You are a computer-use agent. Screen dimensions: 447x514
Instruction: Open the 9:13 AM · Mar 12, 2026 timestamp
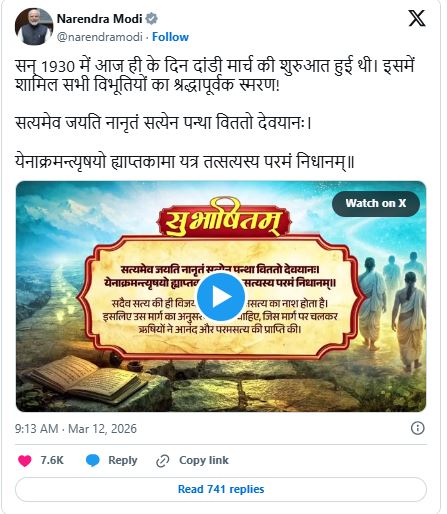click(76, 429)
